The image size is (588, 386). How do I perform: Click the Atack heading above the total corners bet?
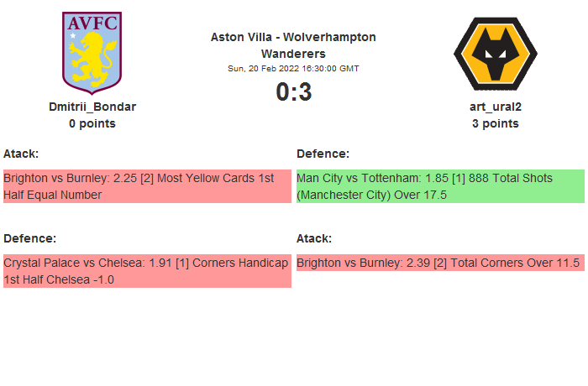314,238
